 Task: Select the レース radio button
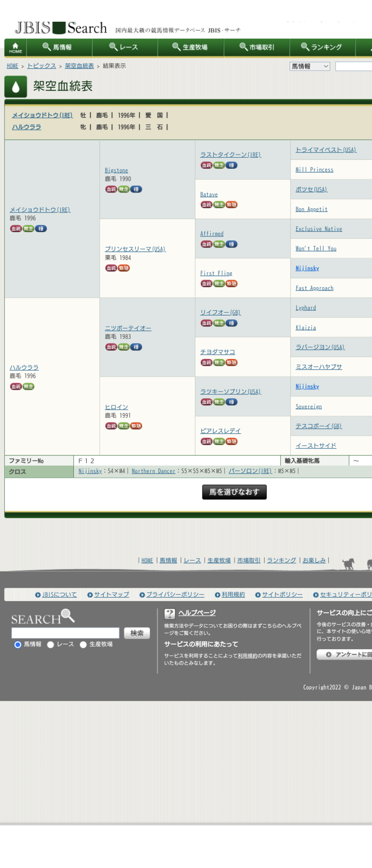pyautogui.click(x=50, y=645)
